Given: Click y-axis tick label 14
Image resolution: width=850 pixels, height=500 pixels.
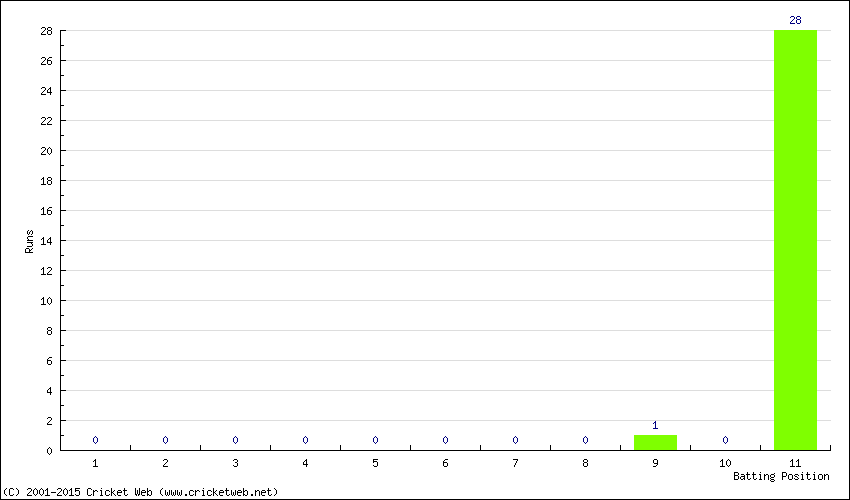Looking at the screenshot, I should click(x=47, y=241).
